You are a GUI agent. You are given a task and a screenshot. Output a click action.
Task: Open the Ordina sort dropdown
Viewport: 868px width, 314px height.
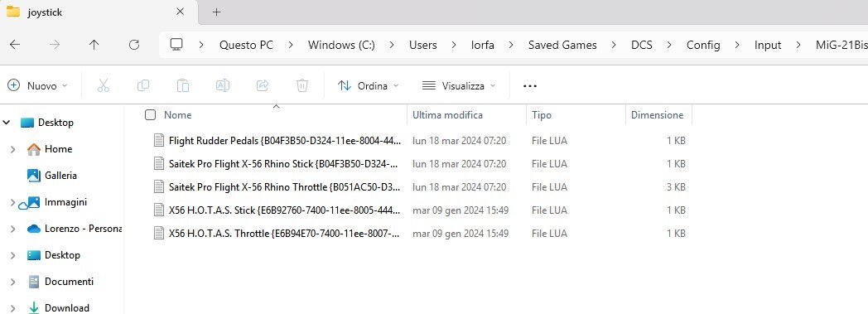(368, 86)
